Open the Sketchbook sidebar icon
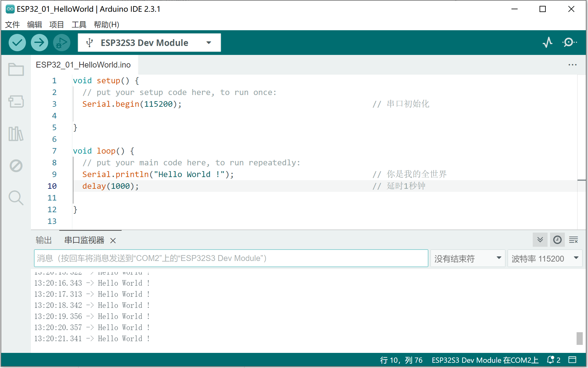Image resolution: width=588 pixels, height=368 pixels. click(x=16, y=69)
